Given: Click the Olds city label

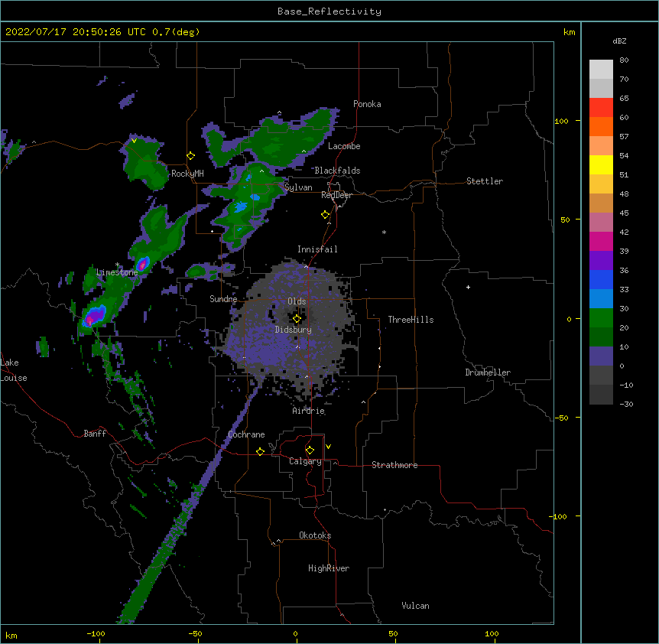Looking at the screenshot, I should pos(297,301).
